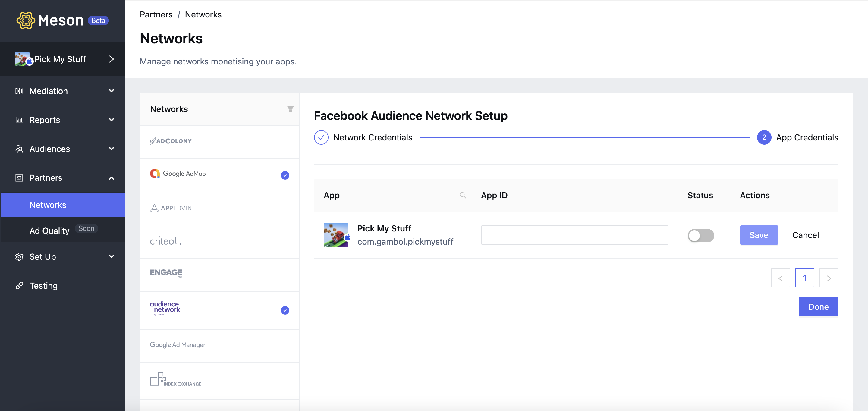Click the Done button
Viewport: 868px width, 411px height.
click(818, 306)
